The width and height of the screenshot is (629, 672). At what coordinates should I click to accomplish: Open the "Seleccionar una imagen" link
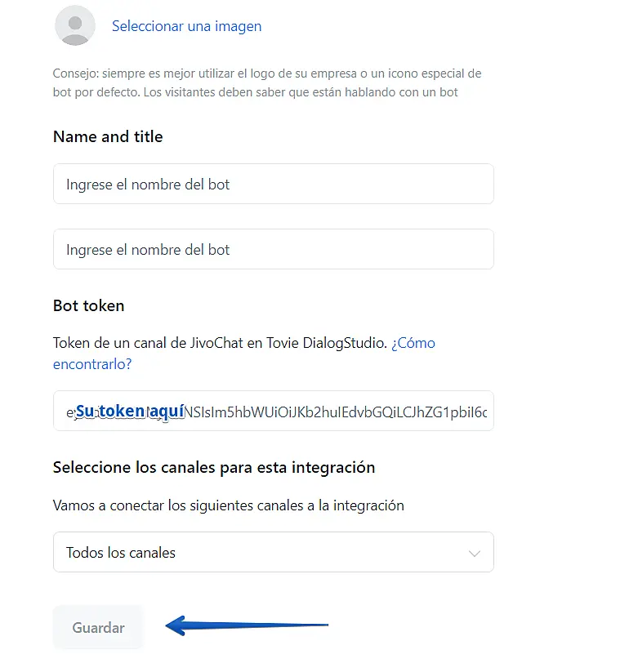coord(186,26)
